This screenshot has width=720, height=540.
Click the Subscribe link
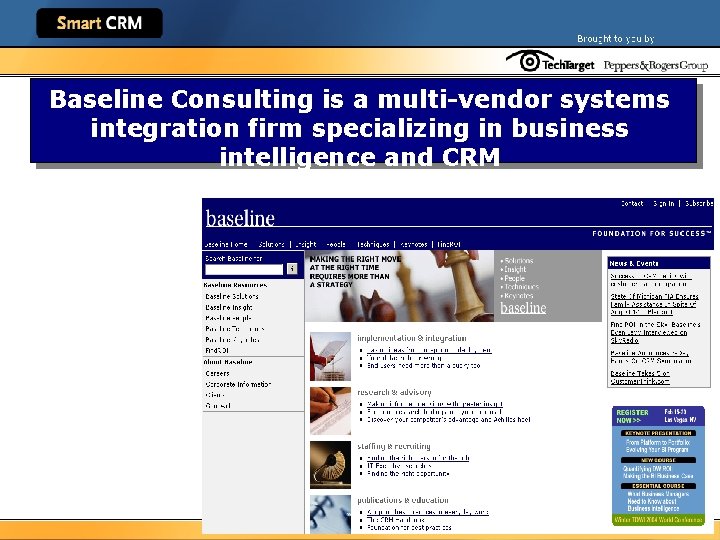pyautogui.click(x=698, y=203)
